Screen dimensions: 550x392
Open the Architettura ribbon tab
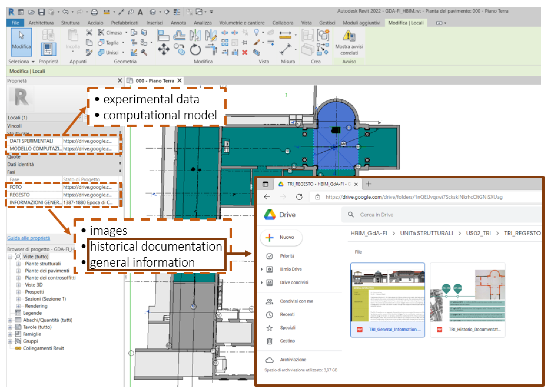41,23
